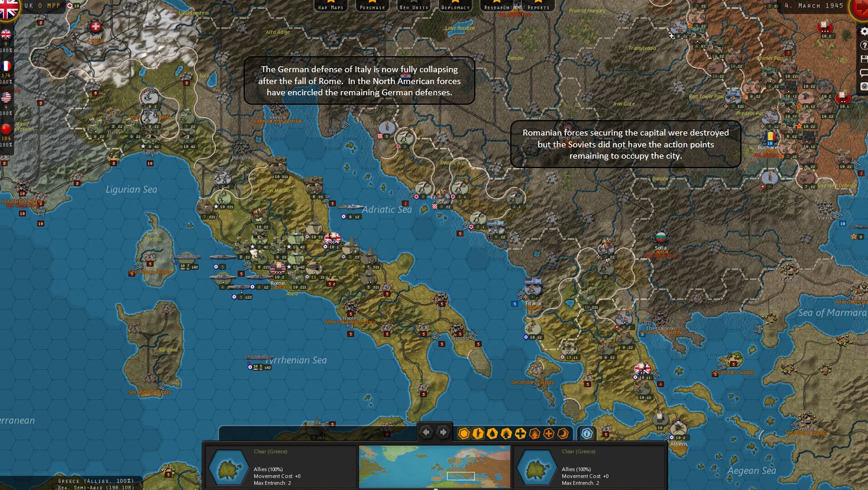The height and width of the screenshot is (490, 868).
Task: Click the Athens city label
Action: (679, 444)
